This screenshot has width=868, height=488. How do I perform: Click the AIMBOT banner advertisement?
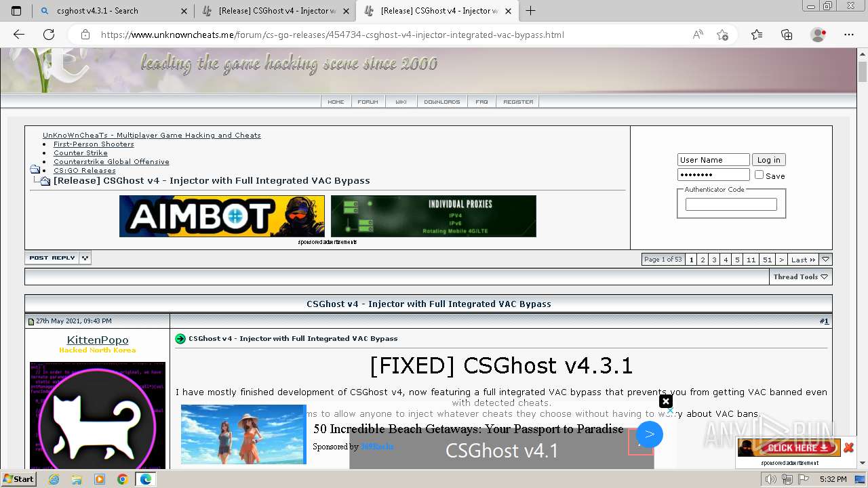tap(222, 216)
